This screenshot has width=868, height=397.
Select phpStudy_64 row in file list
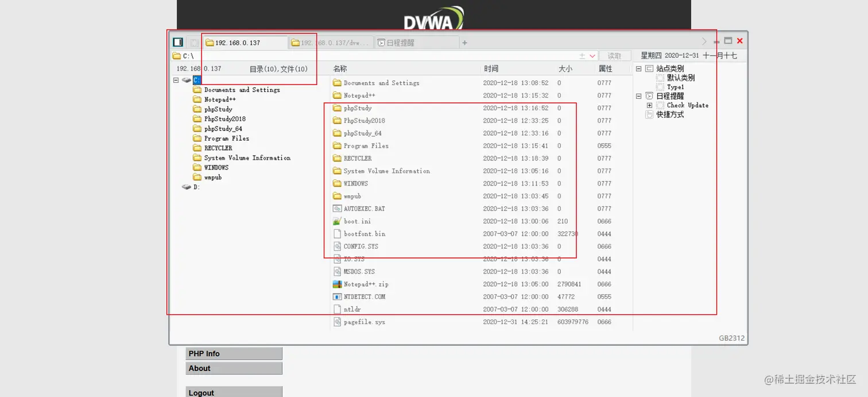(481, 133)
